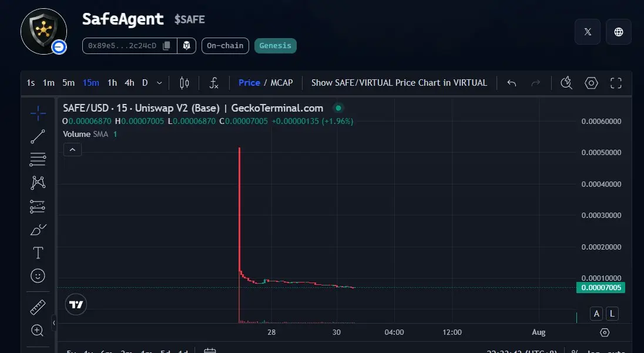Toggle log scale L button

click(x=612, y=314)
